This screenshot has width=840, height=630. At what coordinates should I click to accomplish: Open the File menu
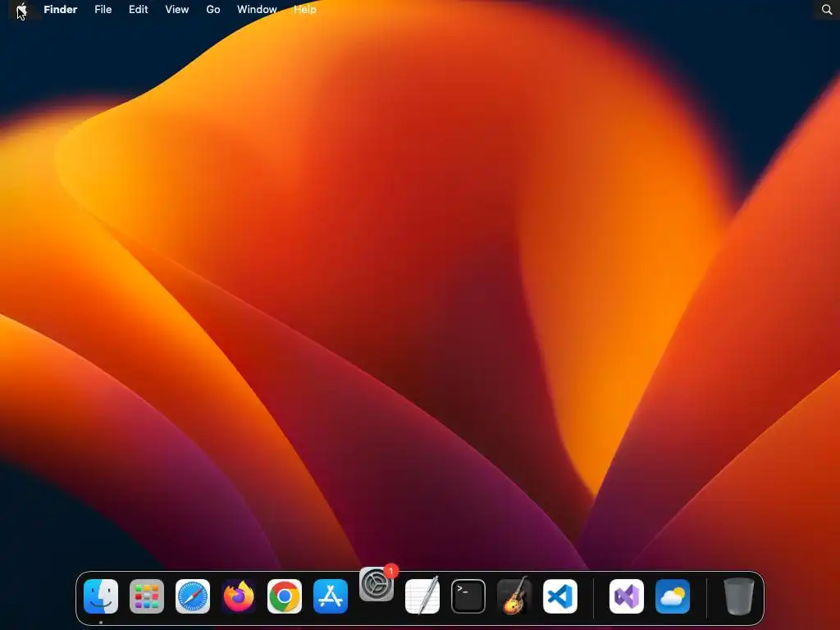(103, 10)
